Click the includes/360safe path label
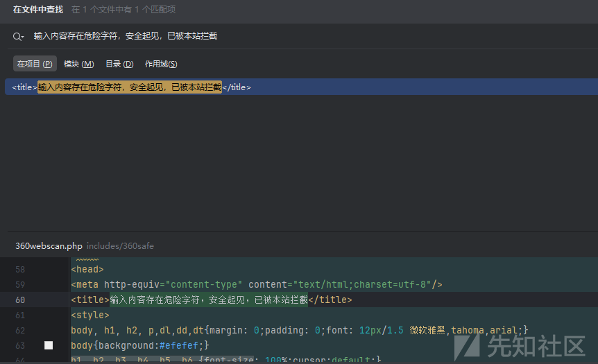 [x=120, y=246]
